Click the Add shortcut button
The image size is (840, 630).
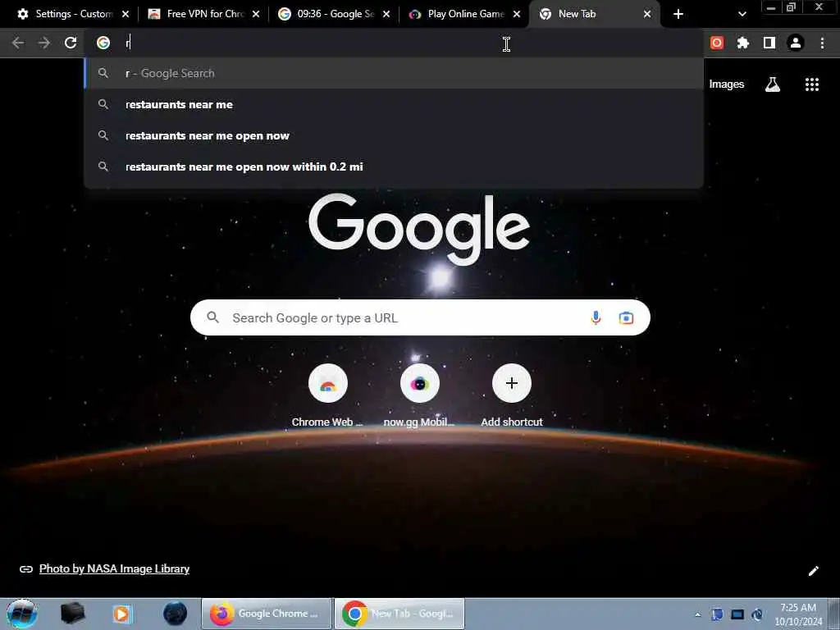(512, 395)
